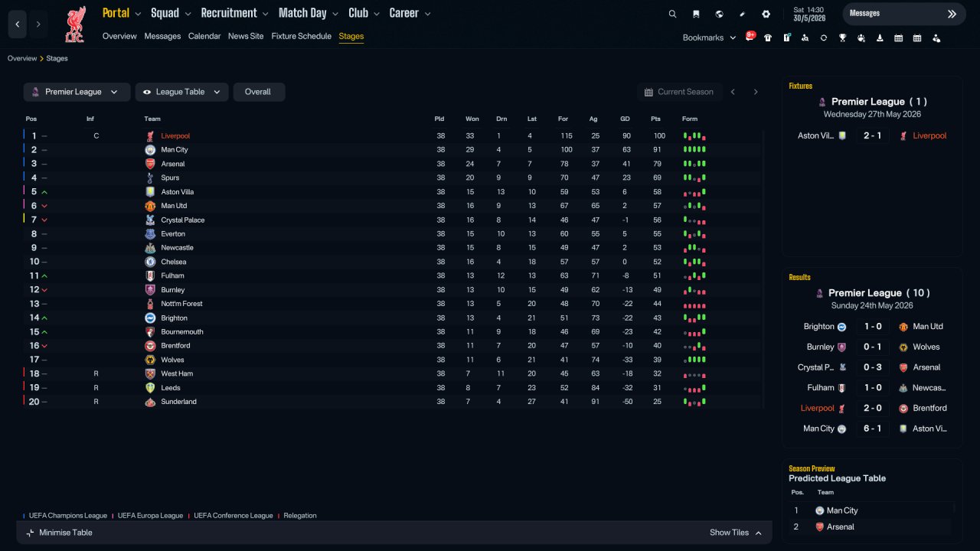Click the shirt kit shortcut icon
The height and width of the screenshot is (551, 980).
click(x=768, y=37)
